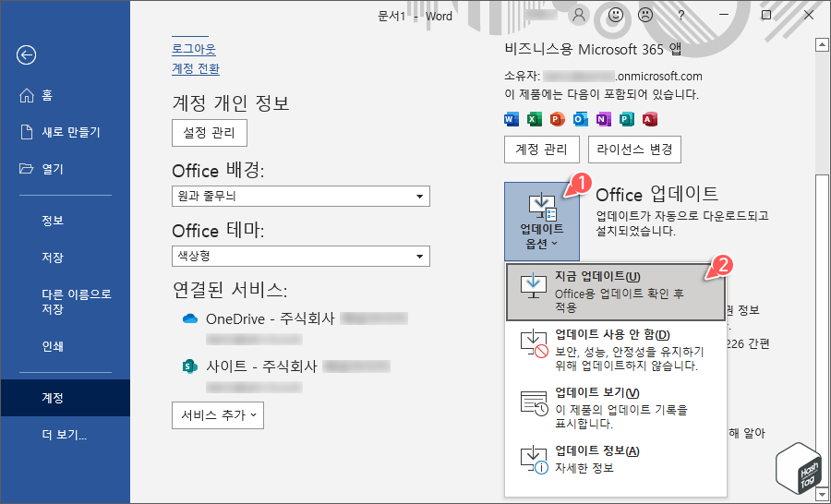
Task: Click the Access app icon
Action: pos(650,119)
